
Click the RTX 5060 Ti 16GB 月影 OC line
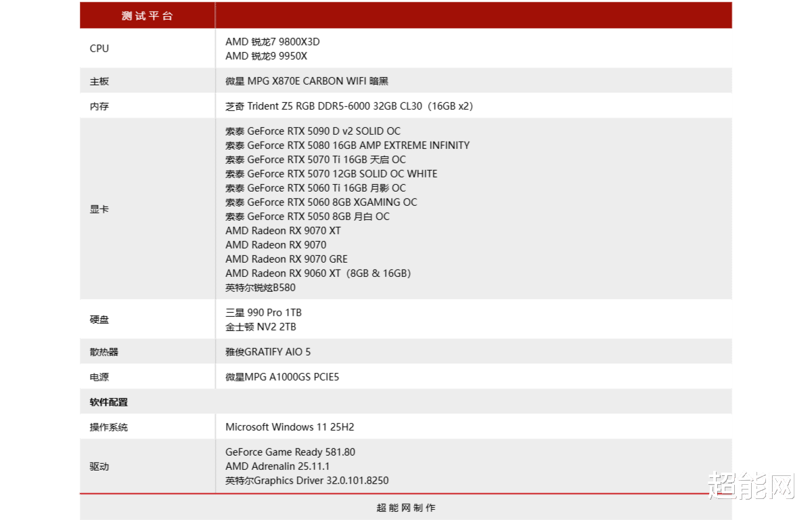tap(315, 188)
